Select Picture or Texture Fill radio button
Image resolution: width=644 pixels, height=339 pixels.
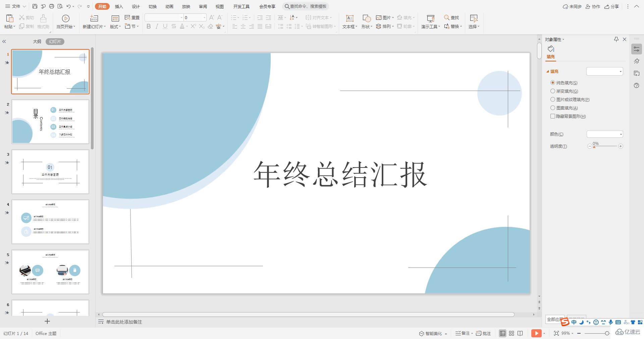[x=553, y=99]
